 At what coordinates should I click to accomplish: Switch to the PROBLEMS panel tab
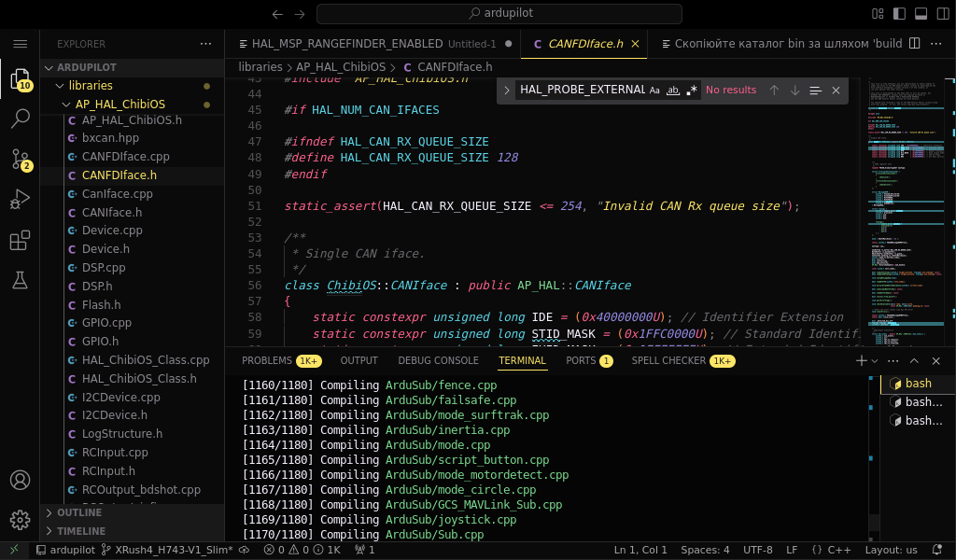(x=267, y=360)
